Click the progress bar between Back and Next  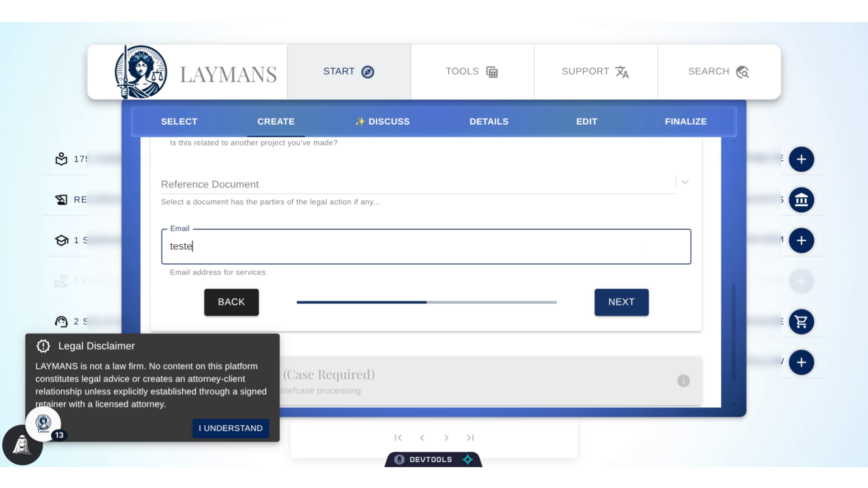(x=426, y=302)
